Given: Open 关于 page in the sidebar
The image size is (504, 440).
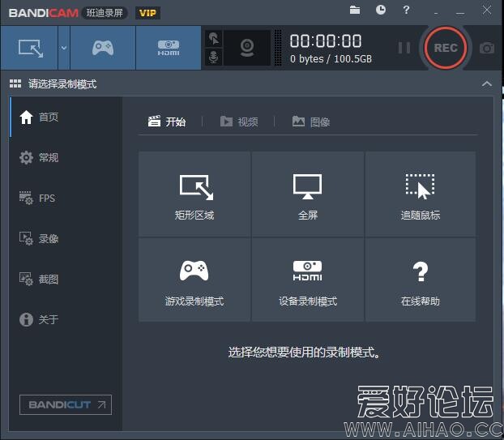Looking at the screenshot, I should 66,319.
